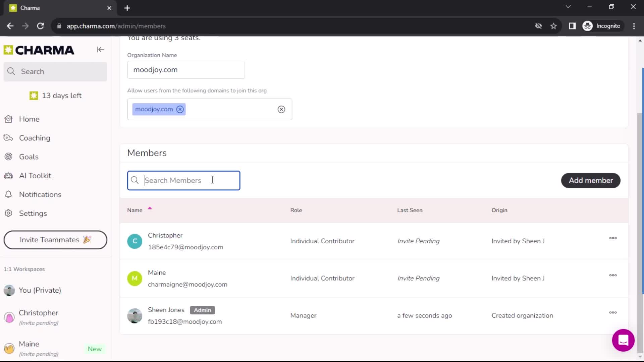The height and width of the screenshot is (362, 644).
Task: Click the Search Members field
Action: tap(183, 180)
